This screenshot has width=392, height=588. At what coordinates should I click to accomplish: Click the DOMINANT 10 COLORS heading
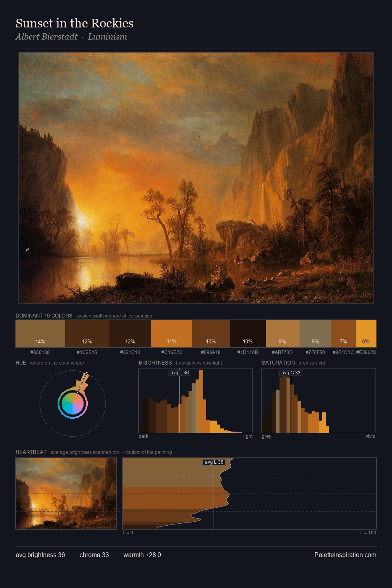(x=44, y=316)
